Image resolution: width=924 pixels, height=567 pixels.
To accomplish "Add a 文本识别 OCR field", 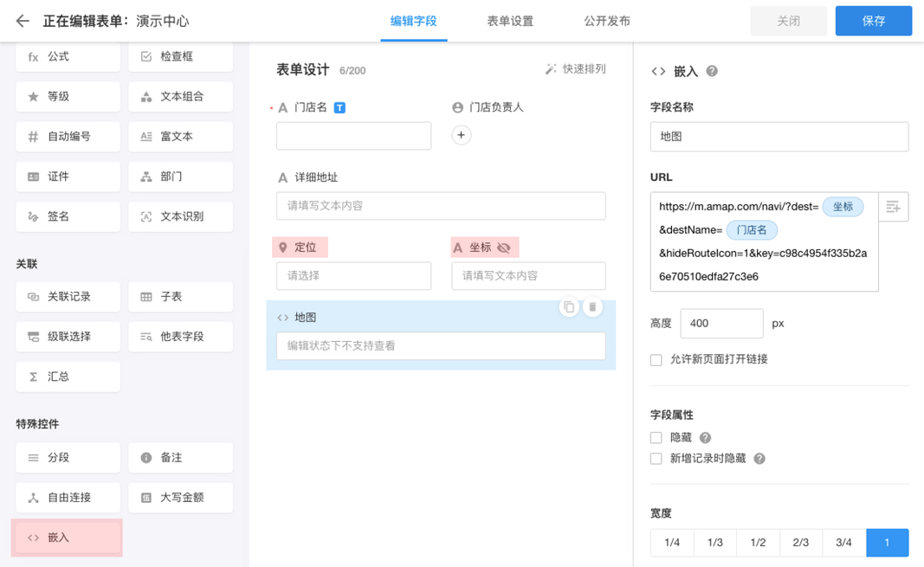I will click(x=180, y=216).
